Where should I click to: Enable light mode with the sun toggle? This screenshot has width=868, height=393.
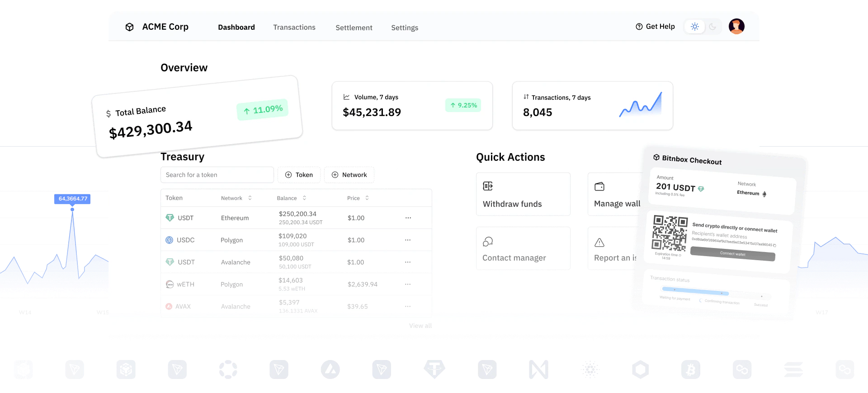695,27
